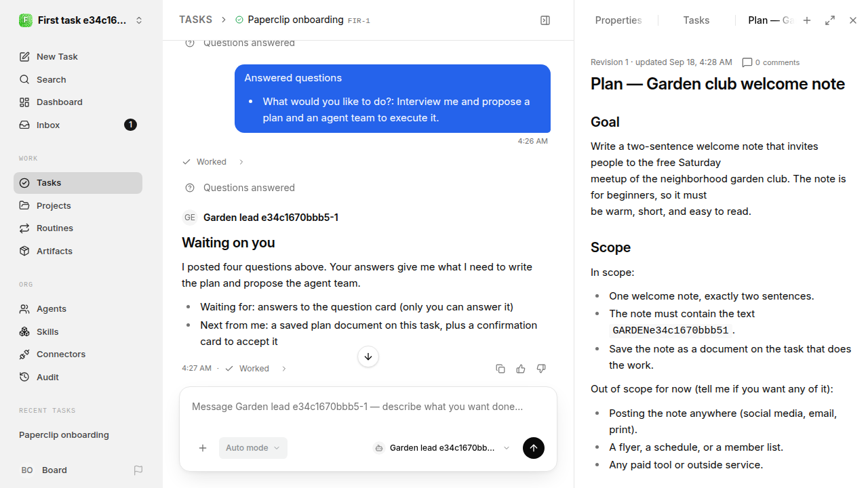Image resolution: width=868 pixels, height=488 pixels.
Task: Open the New Task button
Action: (x=78, y=57)
